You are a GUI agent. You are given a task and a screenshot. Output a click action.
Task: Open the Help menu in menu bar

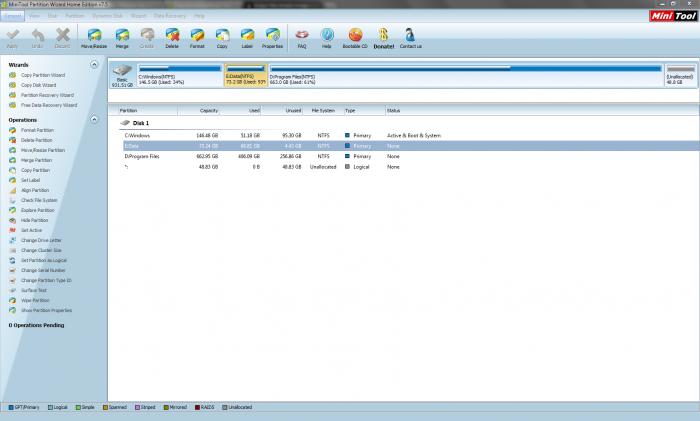[x=199, y=16]
